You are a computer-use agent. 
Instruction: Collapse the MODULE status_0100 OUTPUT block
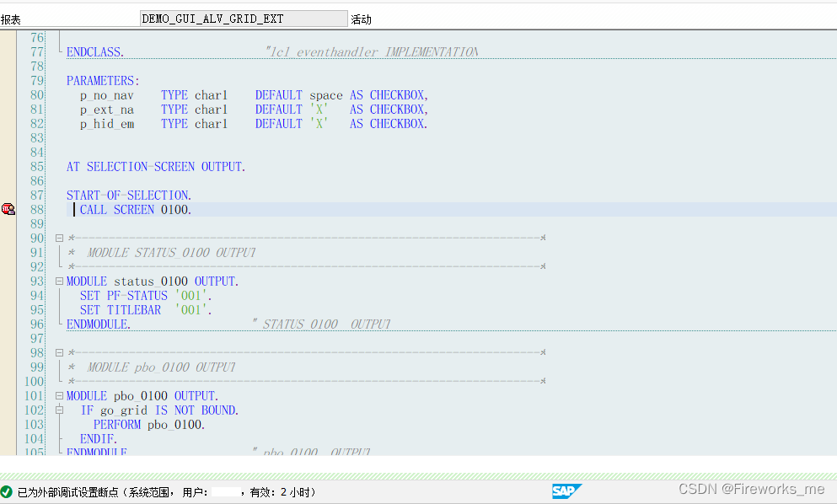[59, 281]
